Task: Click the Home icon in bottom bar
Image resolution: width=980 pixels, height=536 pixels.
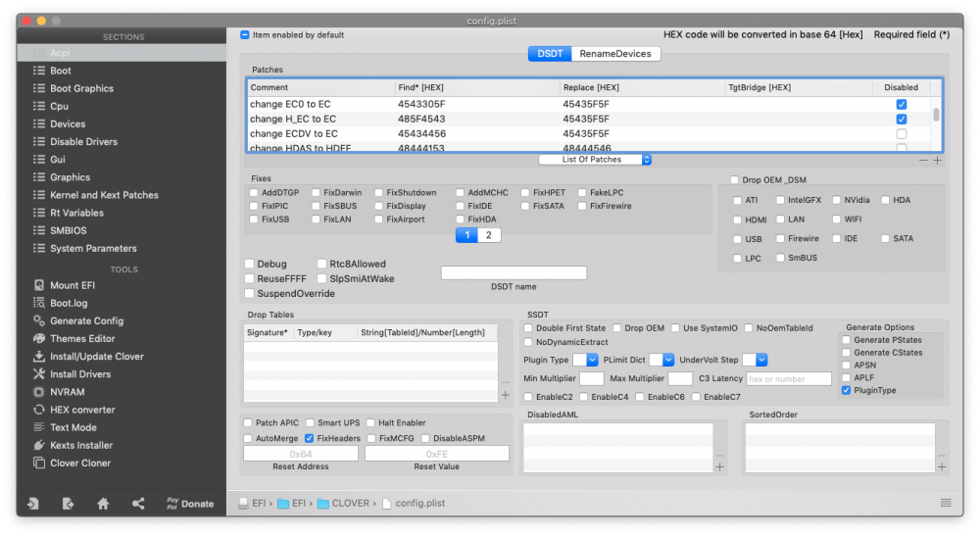Action: click(x=103, y=504)
